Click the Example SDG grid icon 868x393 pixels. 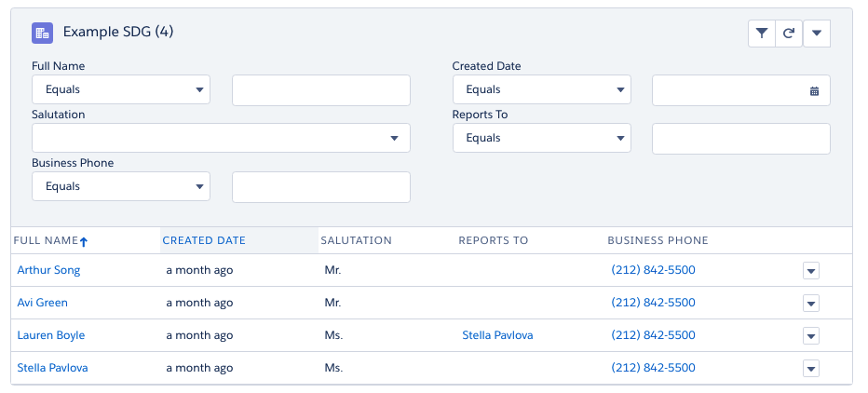[42, 33]
